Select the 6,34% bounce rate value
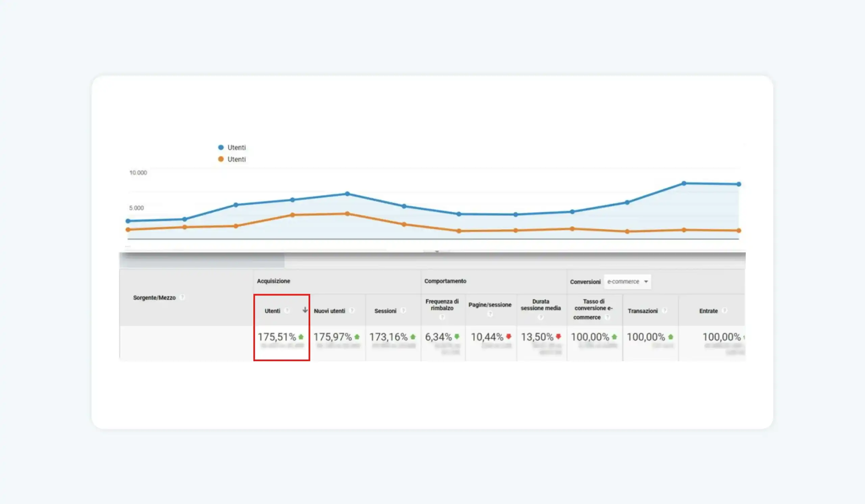Screen dimensions: 865x504 (438, 337)
